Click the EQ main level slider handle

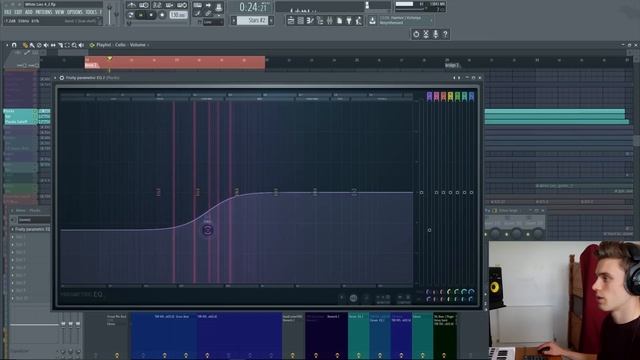[422, 192]
